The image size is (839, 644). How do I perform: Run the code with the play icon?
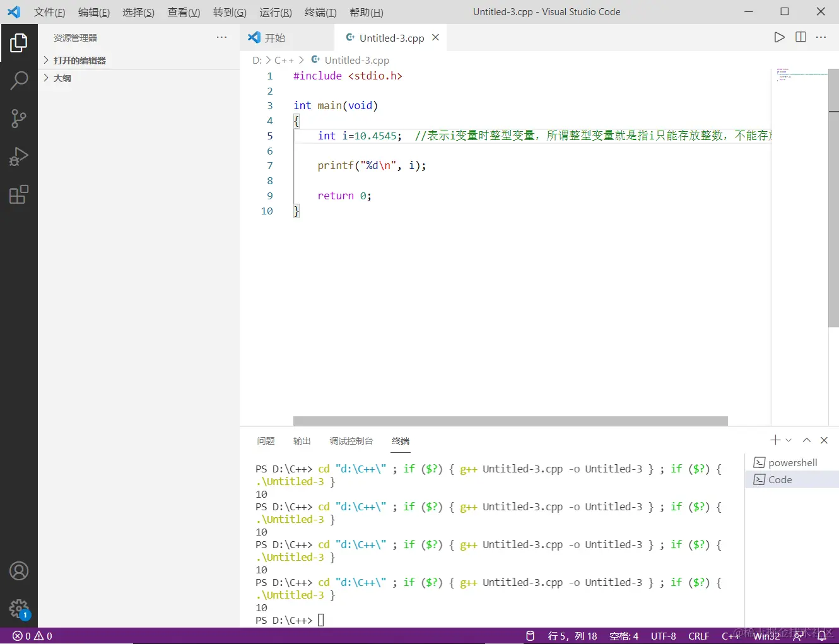tap(780, 37)
